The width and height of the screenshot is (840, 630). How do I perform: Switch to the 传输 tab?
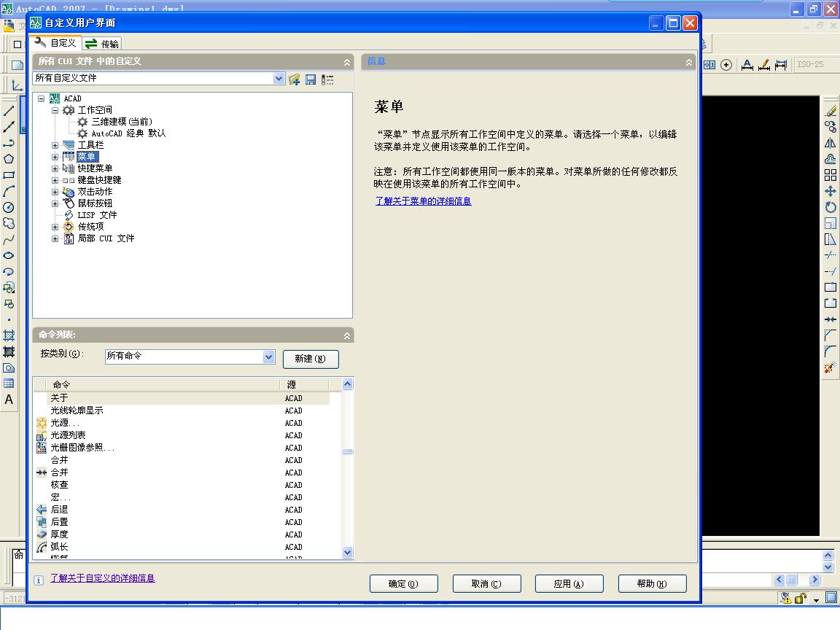pos(102,44)
